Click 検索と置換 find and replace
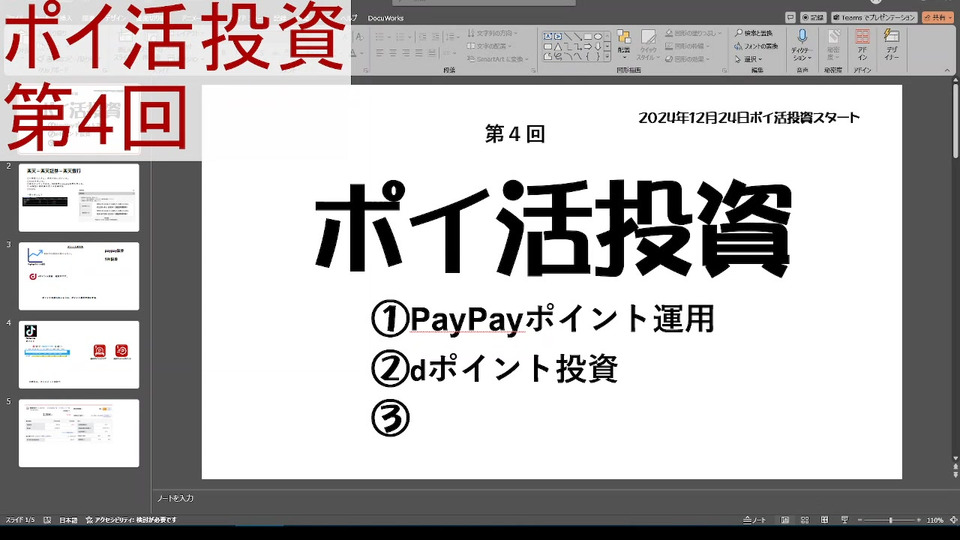The width and height of the screenshot is (960, 540). click(x=754, y=33)
